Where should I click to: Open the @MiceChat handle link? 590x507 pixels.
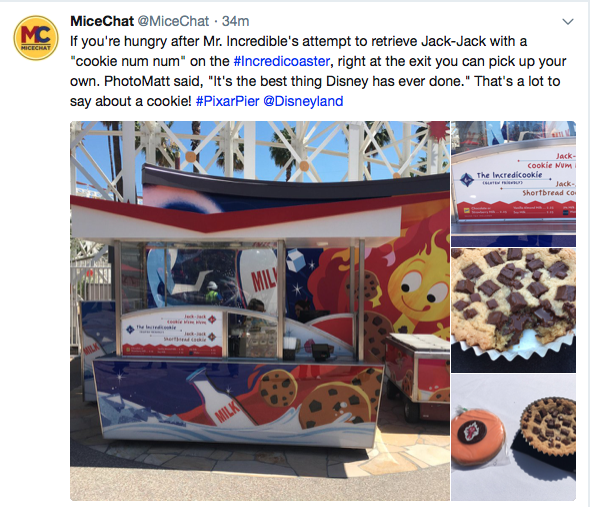173,21
